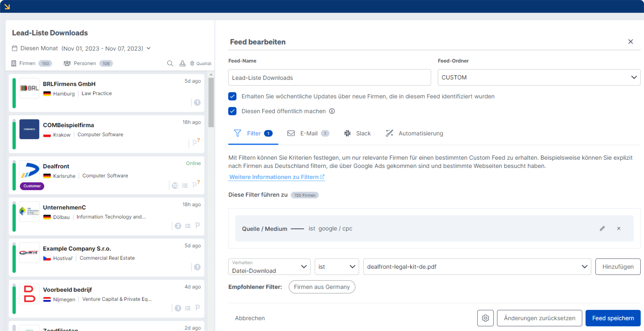This screenshot has width=644, height=331.
Task: Disable 'Diesen Feed öffentlich machen' checkbox
Action: coord(232,111)
